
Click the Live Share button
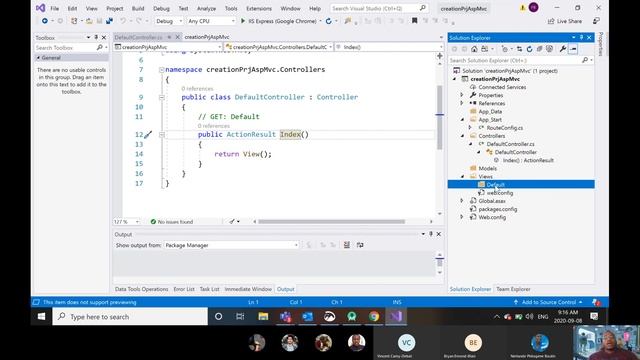[x=565, y=21]
